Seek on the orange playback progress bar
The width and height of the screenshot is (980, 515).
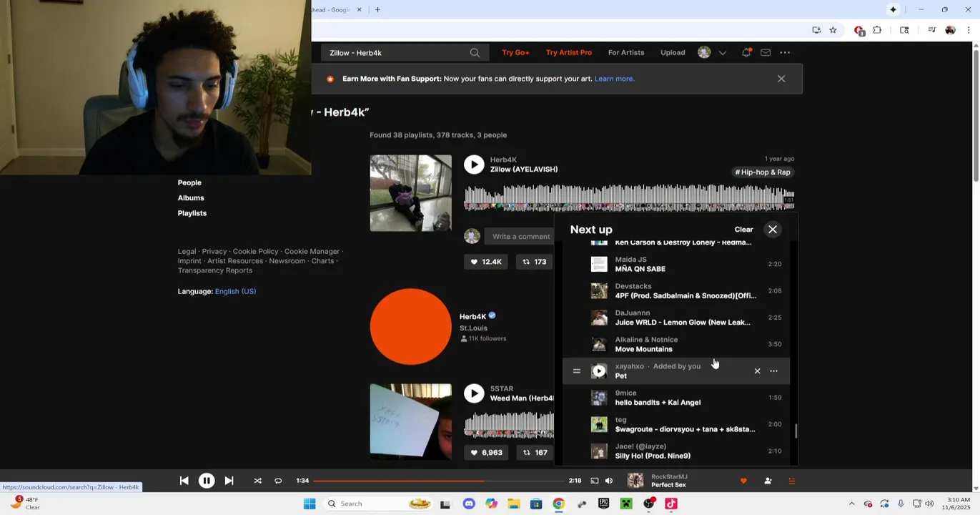[439, 481]
